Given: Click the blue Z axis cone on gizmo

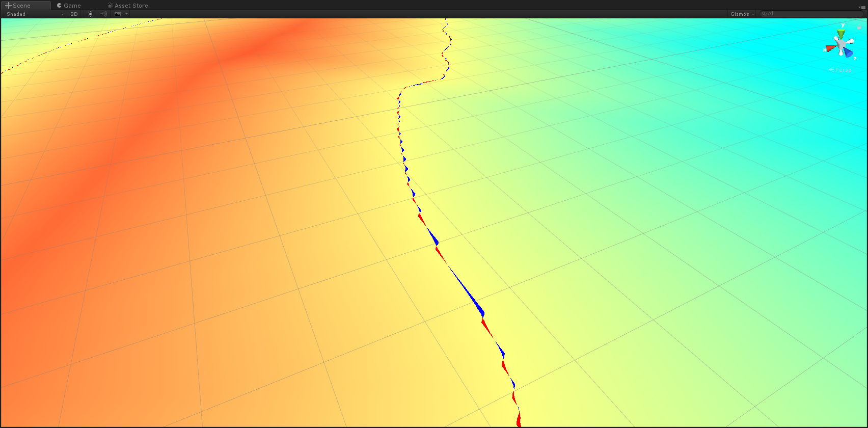Looking at the screenshot, I should tap(848, 52).
